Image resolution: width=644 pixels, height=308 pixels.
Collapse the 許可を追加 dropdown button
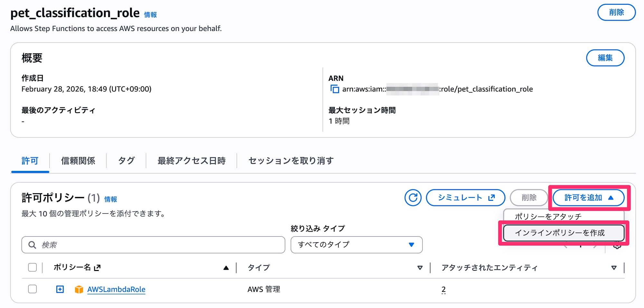coord(588,198)
